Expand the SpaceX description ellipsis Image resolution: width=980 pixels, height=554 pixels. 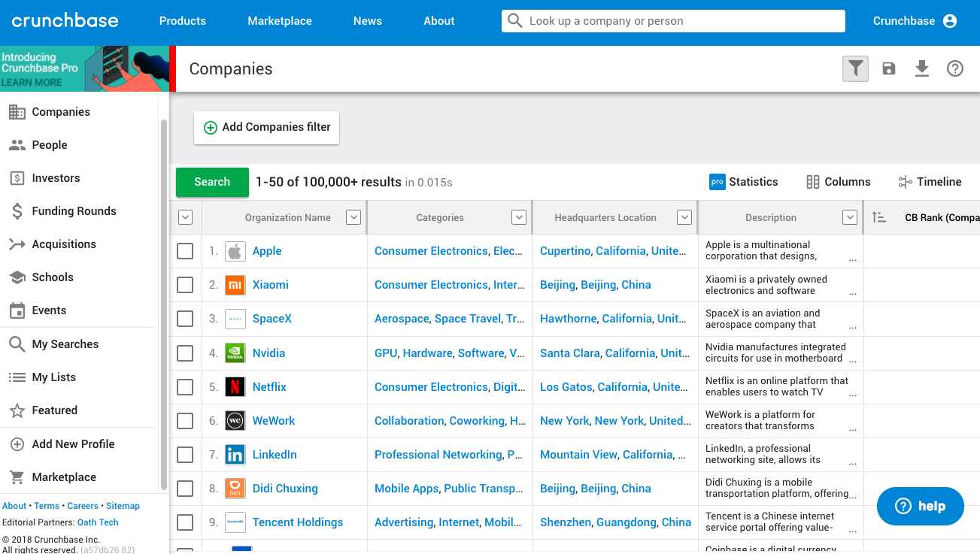[x=852, y=326]
